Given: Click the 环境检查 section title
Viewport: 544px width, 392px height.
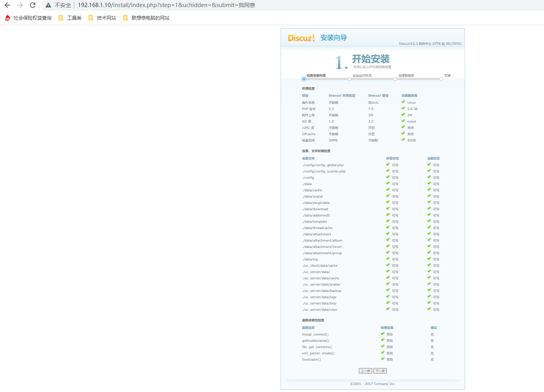Looking at the screenshot, I should click(308, 88).
